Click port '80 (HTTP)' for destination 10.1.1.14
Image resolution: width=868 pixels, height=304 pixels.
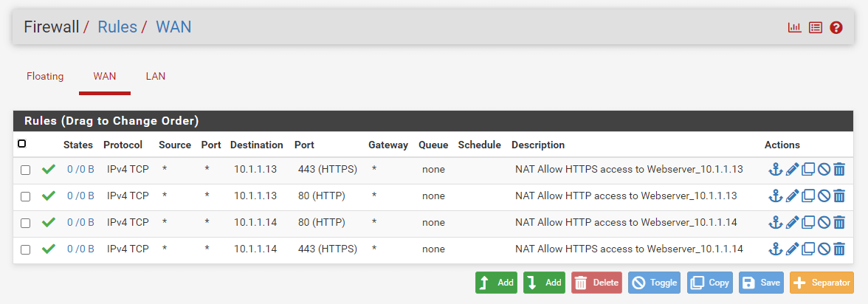321,222
